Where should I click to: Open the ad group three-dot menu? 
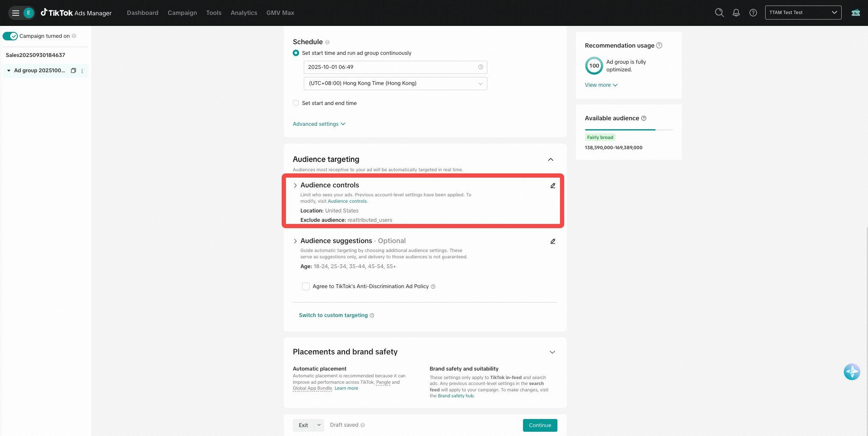coord(82,71)
